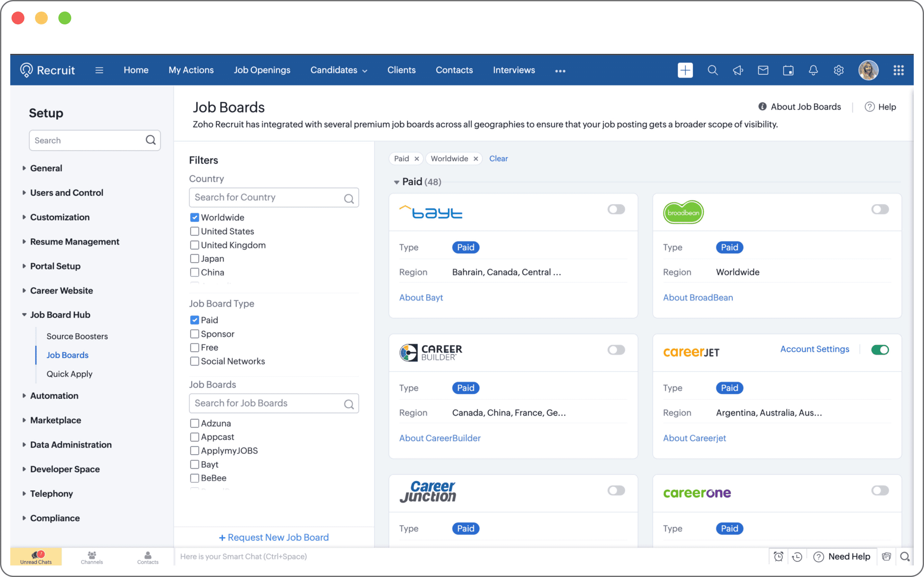
Task: Expand the Automation setup section
Action: (54, 396)
